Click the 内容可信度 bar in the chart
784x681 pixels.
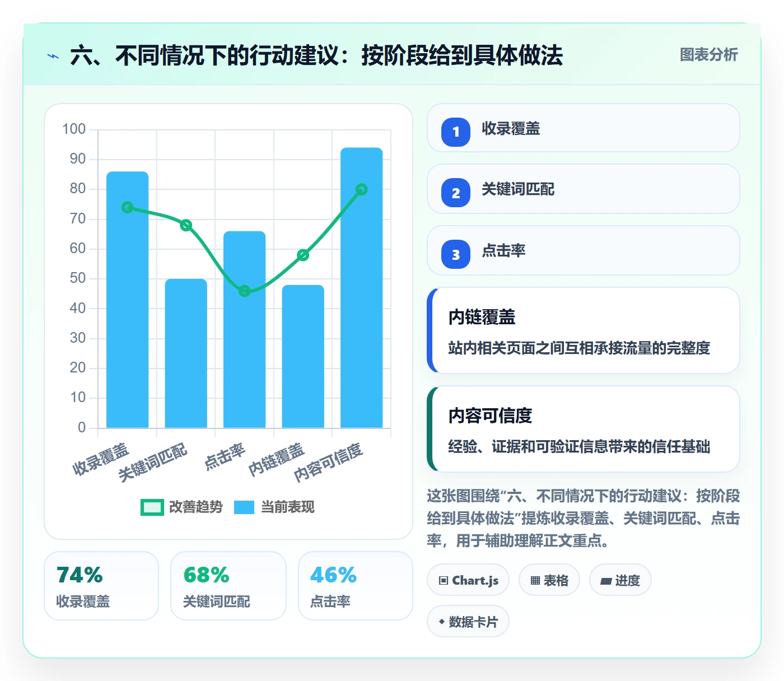(362, 288)
